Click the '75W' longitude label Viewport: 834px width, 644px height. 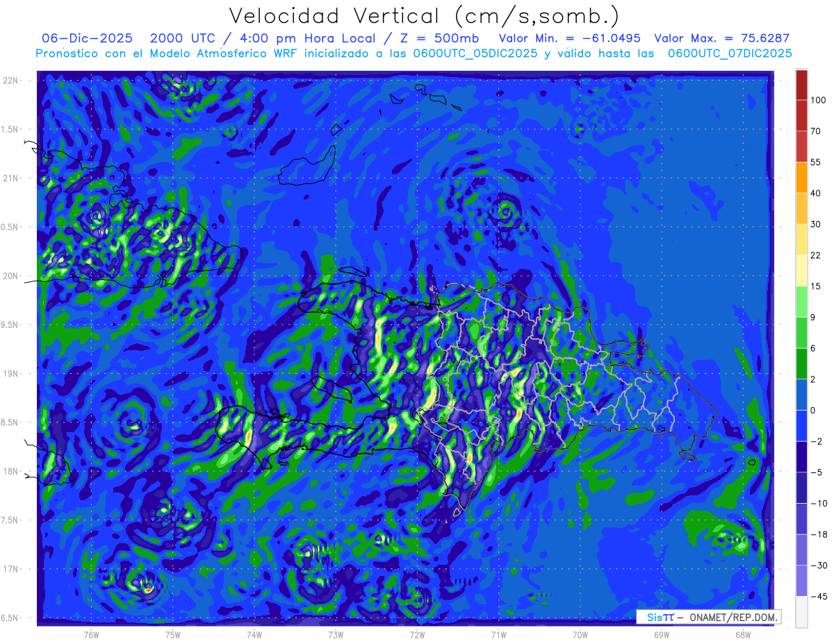173,634
